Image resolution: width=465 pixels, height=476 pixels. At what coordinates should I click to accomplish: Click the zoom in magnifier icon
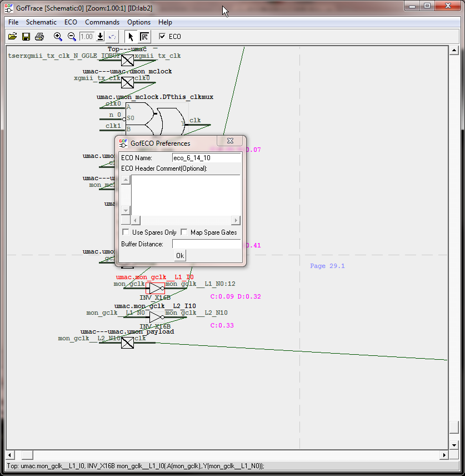[58, 37]
